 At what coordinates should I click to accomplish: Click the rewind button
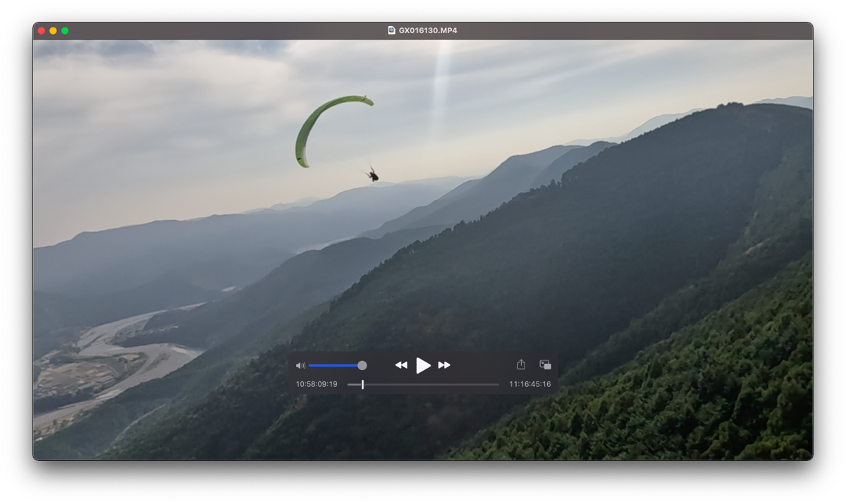(x=401, y=365)
